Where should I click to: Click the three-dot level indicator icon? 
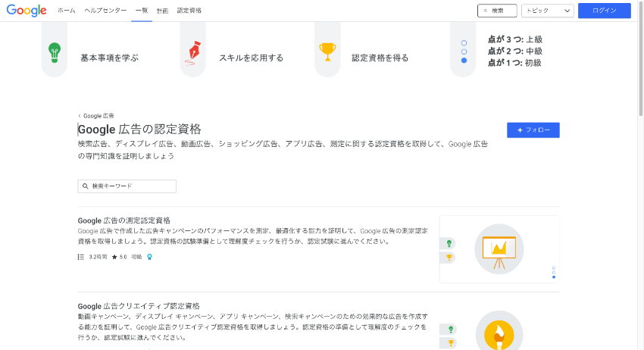pyautogui.click(x=464, y=52)
